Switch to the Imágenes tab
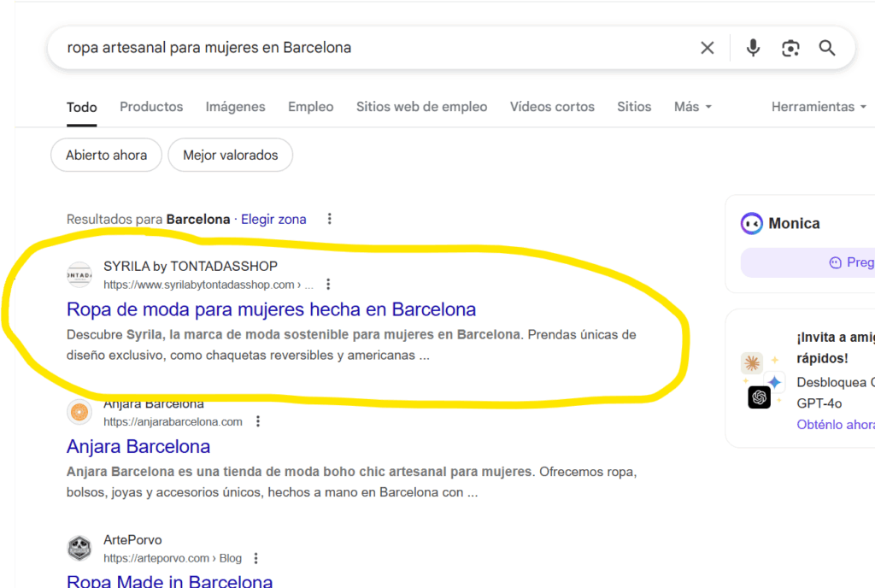This screenshot has height=588, width=875. point(235,107)
